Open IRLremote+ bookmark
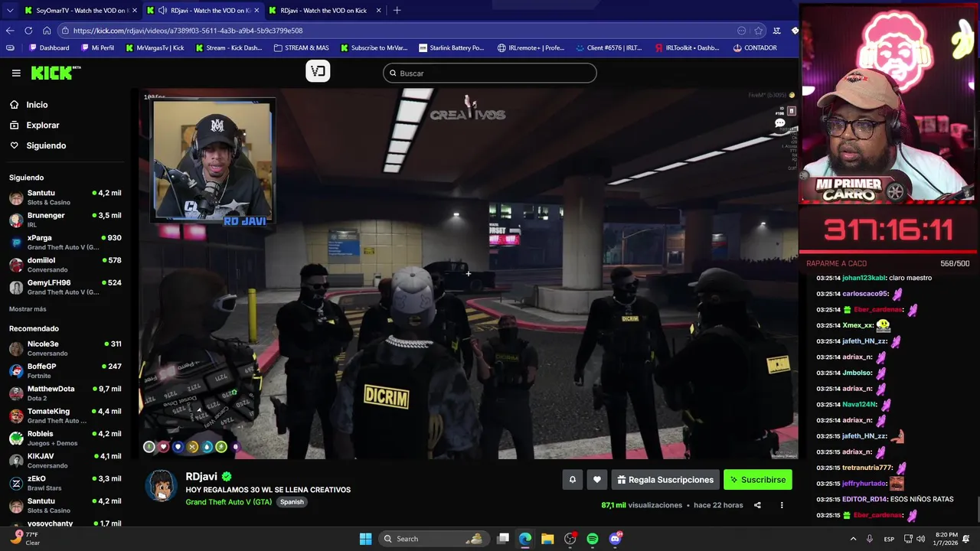This screenshot has width=980, height=551. [531, 47]
